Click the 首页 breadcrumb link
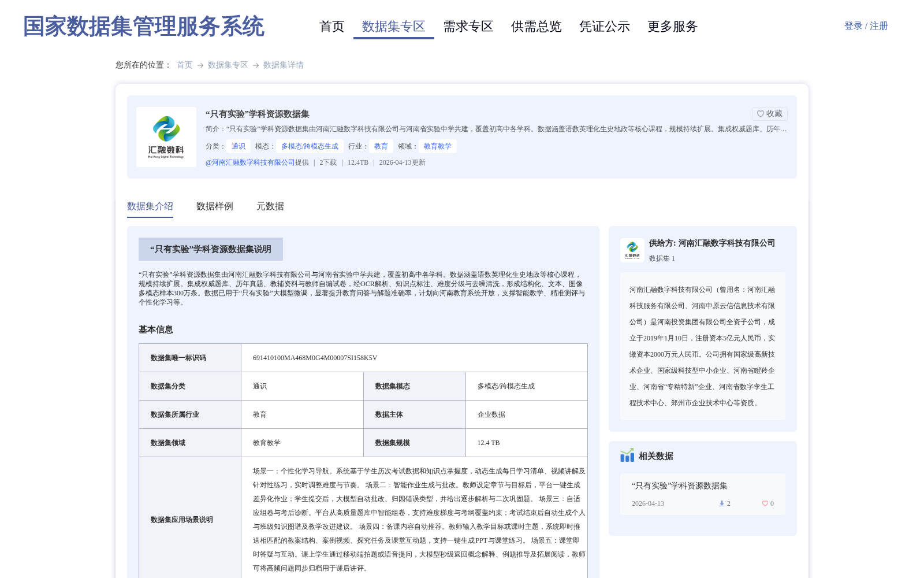 tap(185, 65)
